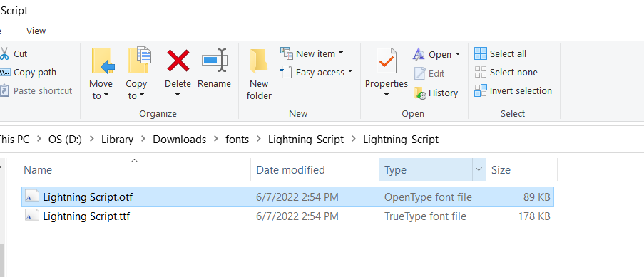Click the font file icon for Lightning Script.ttf
Screen dimensions: 644x277
click(x=32, y=216)
